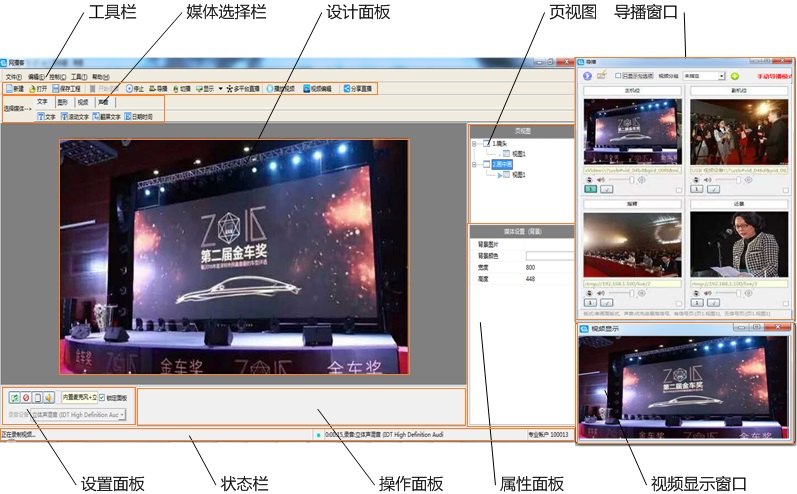Screen dimensions: 797x494
Task: Insert 滚动文字 scrolling text media
Action: coord(75,116)
